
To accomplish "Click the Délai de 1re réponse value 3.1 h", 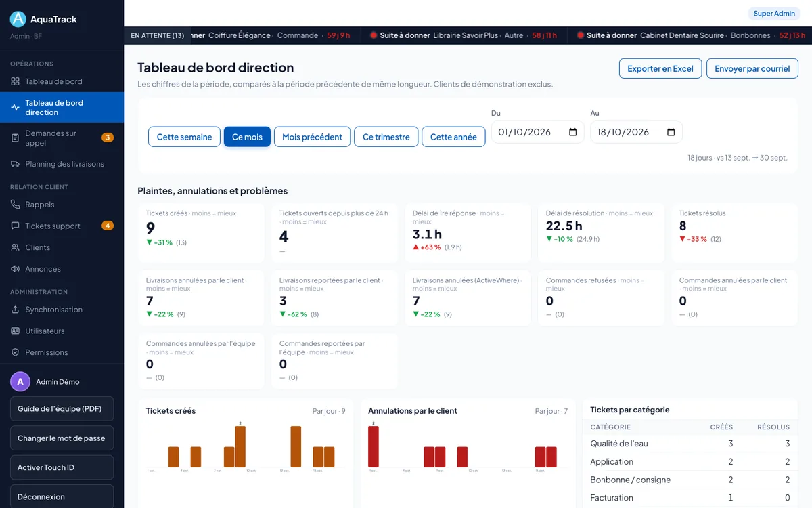I will (428, 234).
